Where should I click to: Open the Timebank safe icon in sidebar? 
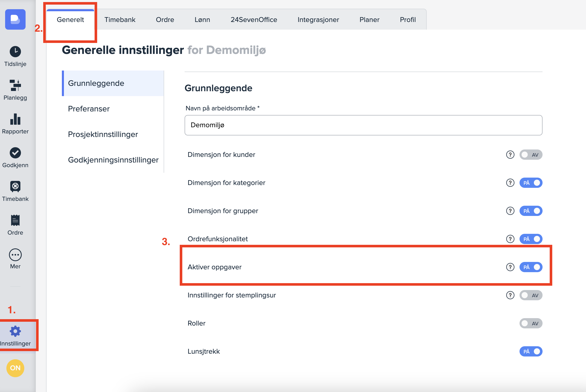[x=15, y=187]
